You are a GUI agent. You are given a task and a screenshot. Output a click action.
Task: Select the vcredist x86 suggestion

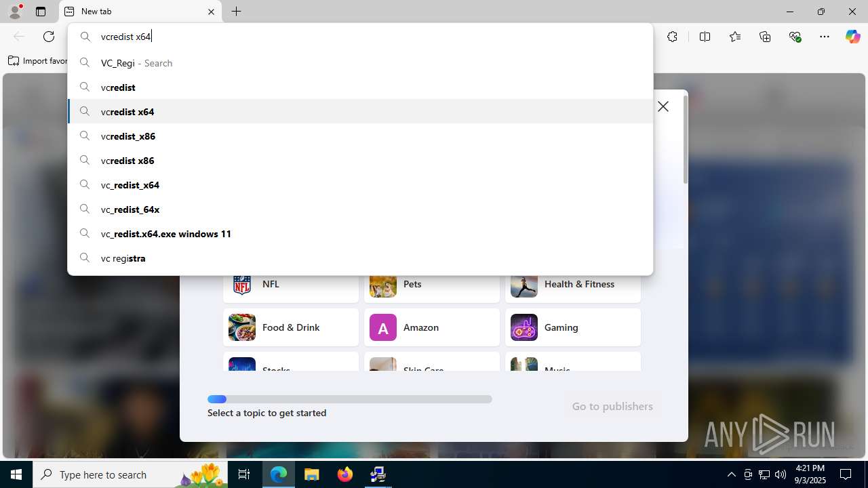360,161
